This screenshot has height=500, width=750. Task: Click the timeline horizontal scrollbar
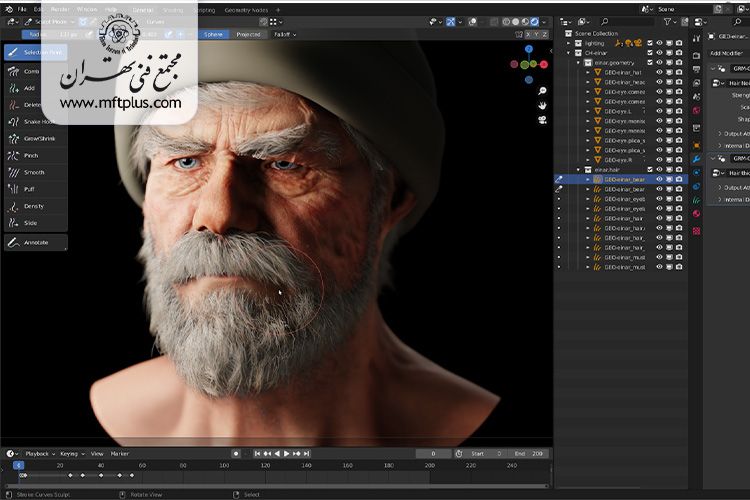275,486
